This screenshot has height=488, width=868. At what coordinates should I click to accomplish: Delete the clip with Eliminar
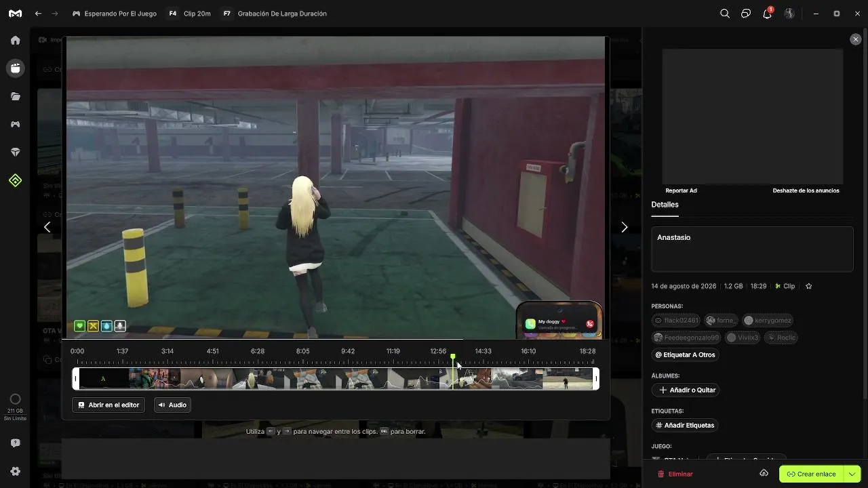tap(675, 474)
